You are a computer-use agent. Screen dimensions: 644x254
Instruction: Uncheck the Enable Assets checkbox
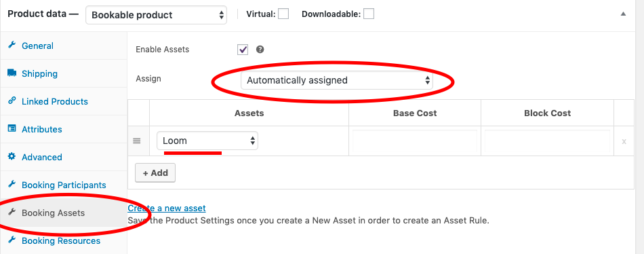[x=243, y=50]
